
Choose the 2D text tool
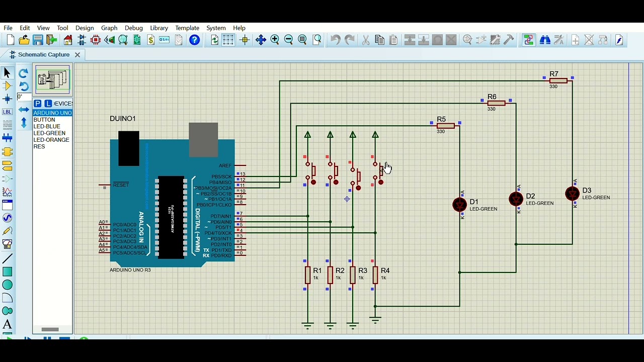click(7, 324)
